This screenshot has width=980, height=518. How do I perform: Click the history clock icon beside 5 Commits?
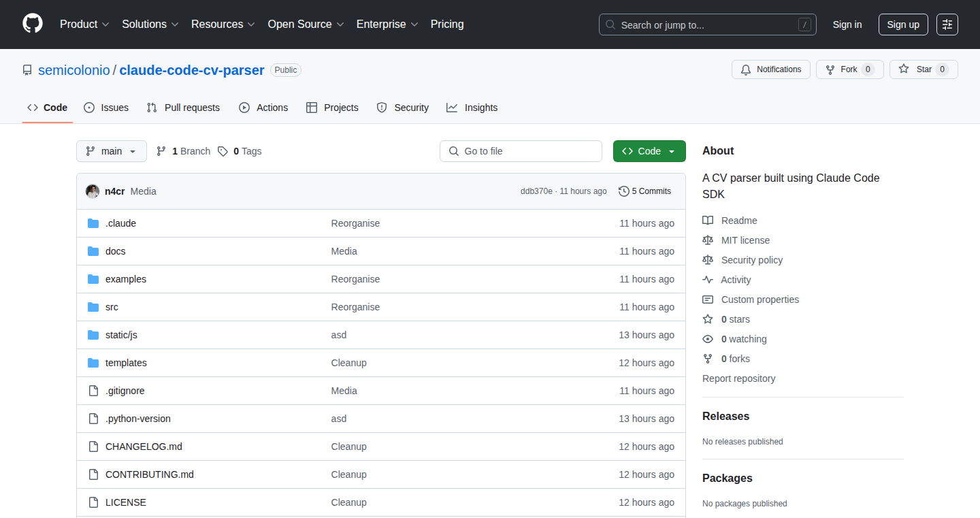point(623,191)
